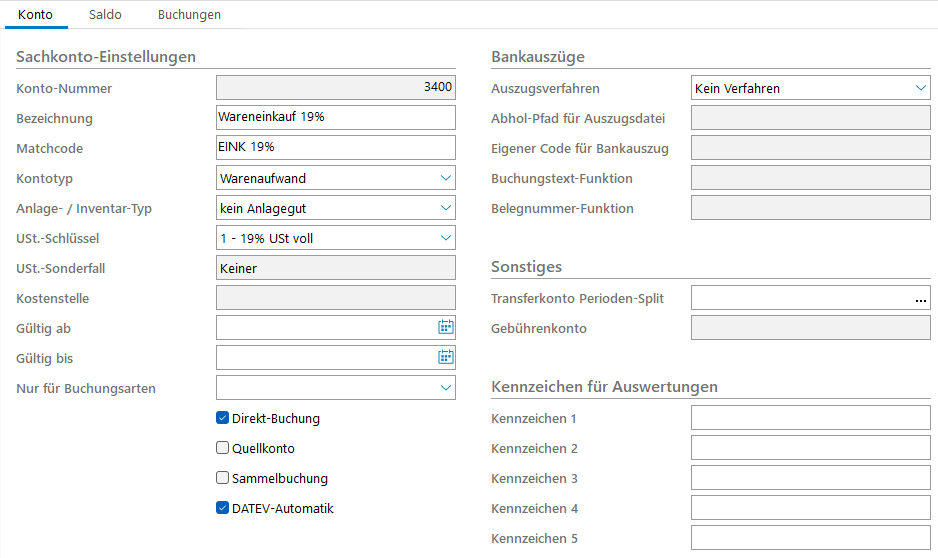Disable the DATEV-Automatik checkbox
938x558 pixels.
(223, 508)
